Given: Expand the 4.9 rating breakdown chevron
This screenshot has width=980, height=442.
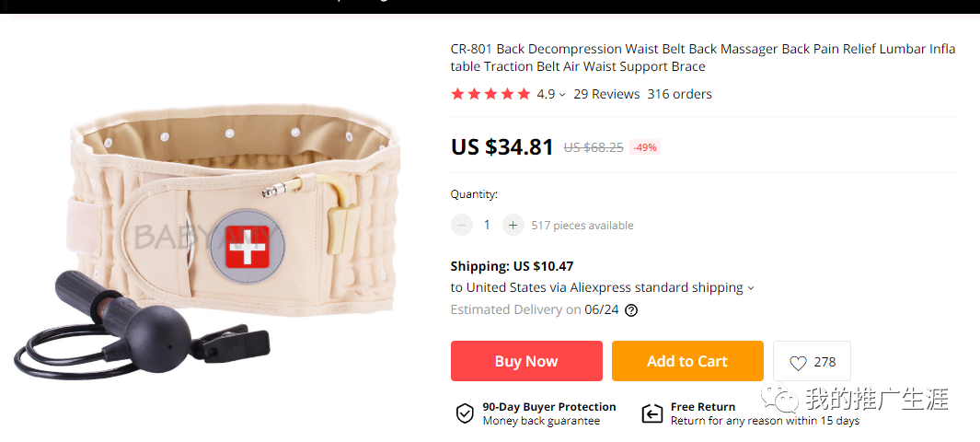Looking at the screenshot, I should point(562,95).
